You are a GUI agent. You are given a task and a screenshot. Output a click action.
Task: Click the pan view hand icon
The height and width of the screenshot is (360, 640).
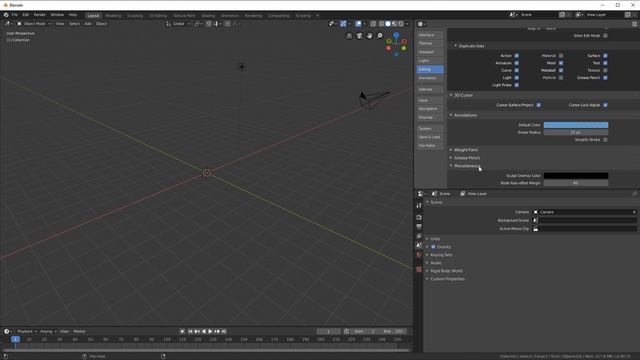click(x=370, y=36)
